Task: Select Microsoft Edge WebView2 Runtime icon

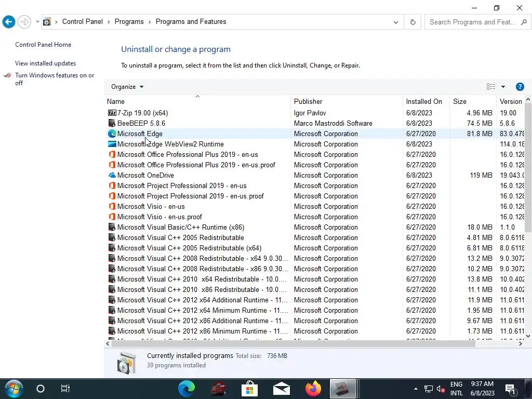Action: pos(112,144)
